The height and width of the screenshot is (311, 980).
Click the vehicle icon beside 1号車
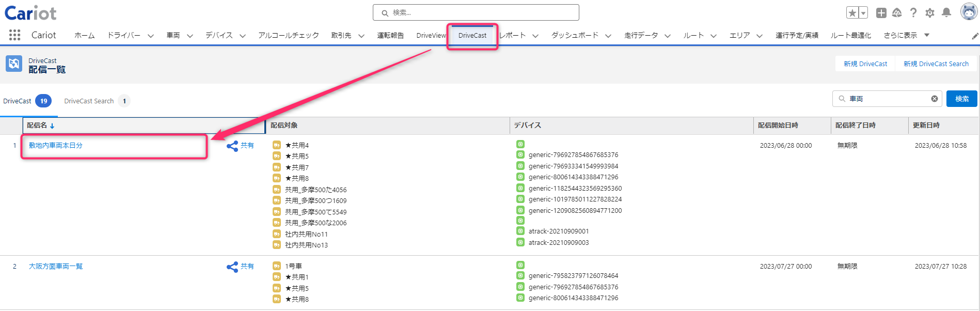click(277, 266)
